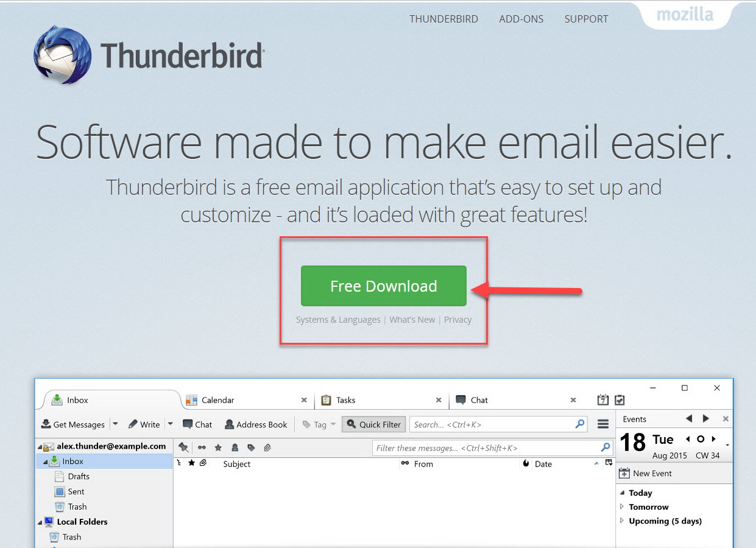This screenshot has height=548, width=756.
Task: Collapse the alex.thunder@example.com account tree
Action: pyautogui.click(x=39, y=447)
